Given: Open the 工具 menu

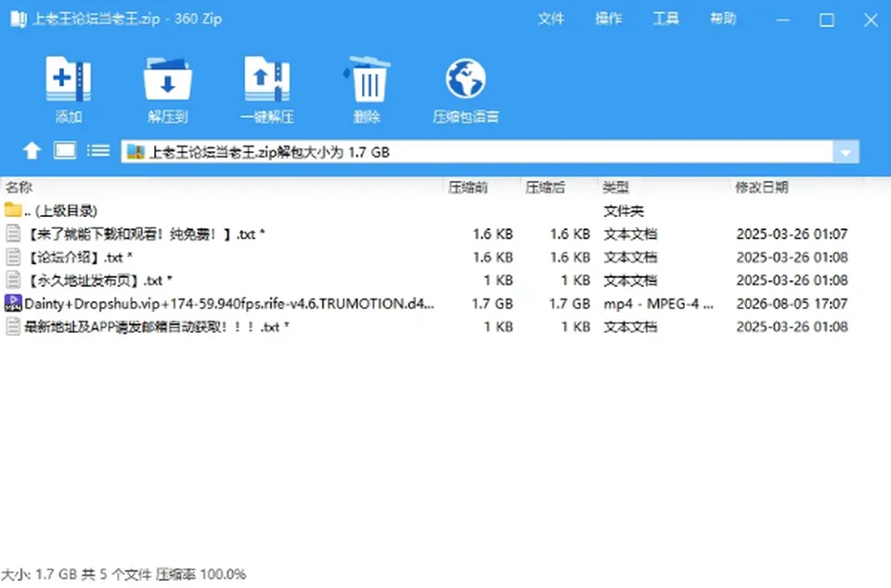Looking at the screenshot, I should (x=666, y=19).
